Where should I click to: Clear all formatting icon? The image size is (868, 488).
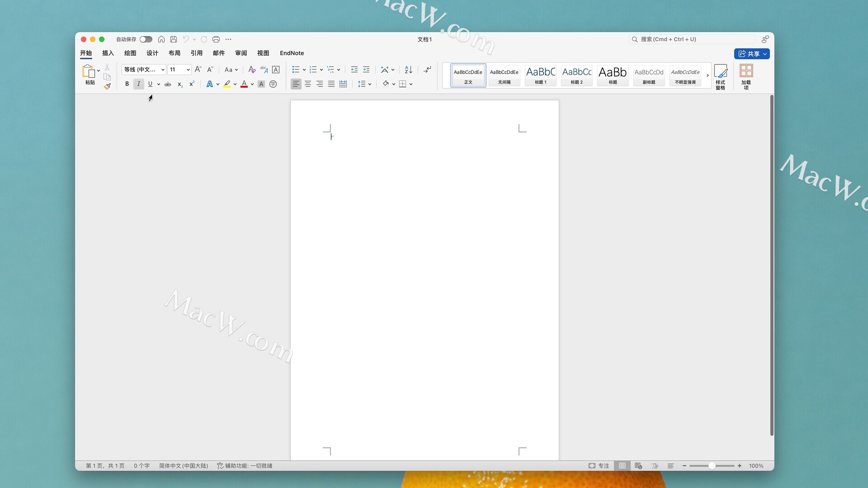pos(252,70)
